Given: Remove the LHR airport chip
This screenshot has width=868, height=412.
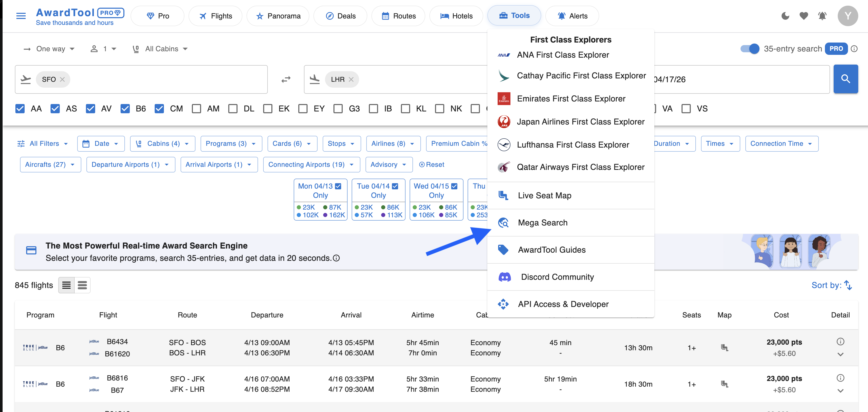Looking at the screenshot, I should (351, 79).
